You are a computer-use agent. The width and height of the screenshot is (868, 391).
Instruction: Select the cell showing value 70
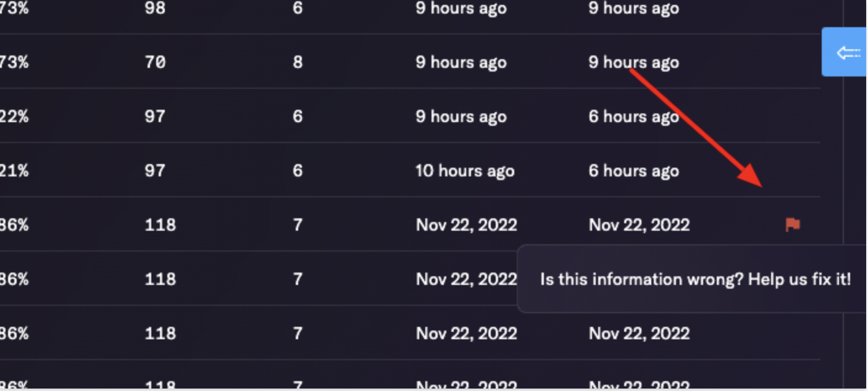tap(155, 62)
